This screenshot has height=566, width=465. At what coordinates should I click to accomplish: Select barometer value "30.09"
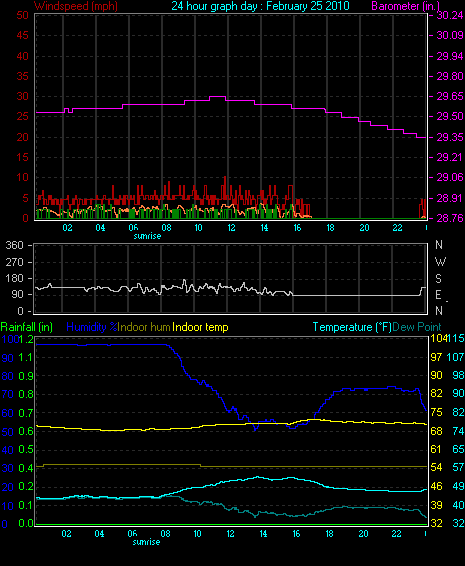click(x=450, y=35)
